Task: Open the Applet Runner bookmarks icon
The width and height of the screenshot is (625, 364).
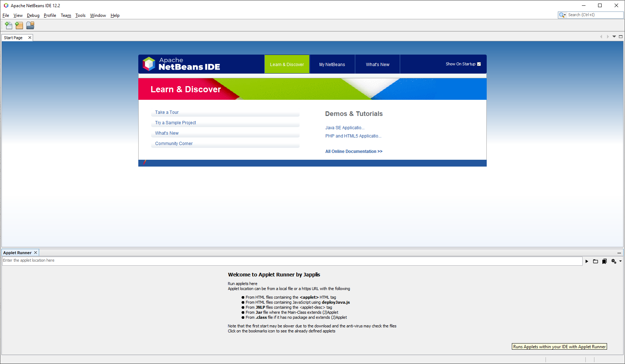Action: (x=605, y=261)
